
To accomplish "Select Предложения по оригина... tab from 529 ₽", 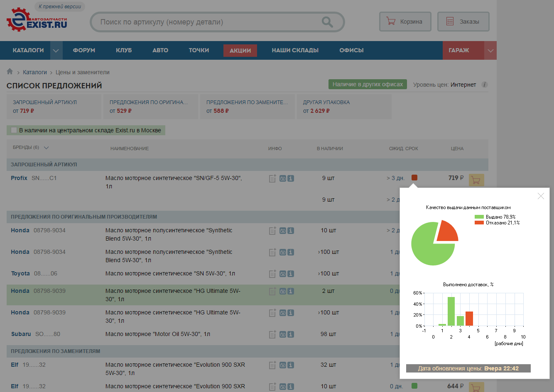I will coord(151,107).
